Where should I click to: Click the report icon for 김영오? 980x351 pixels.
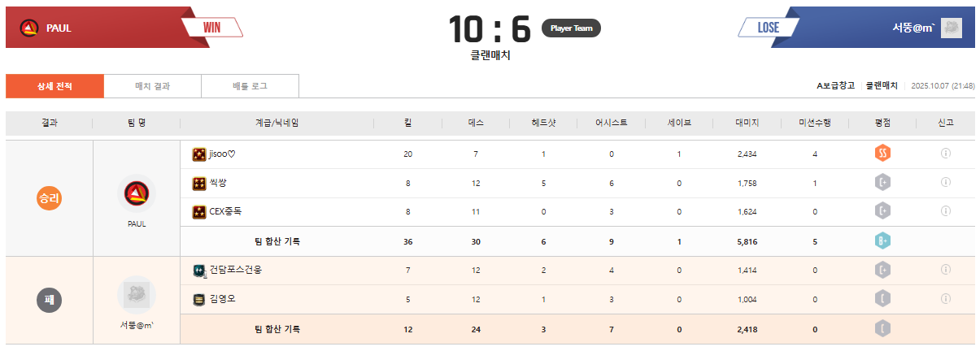946,299
